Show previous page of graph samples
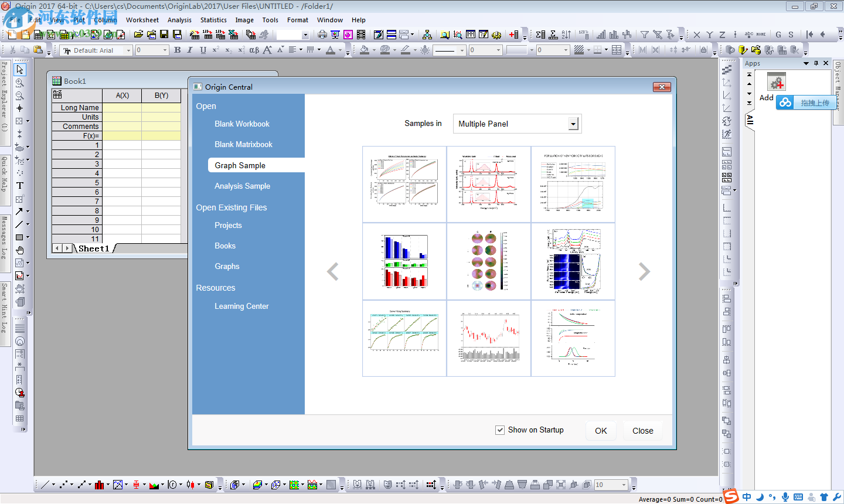Screen dimensions: 844x504 click(x=333, y=271)
